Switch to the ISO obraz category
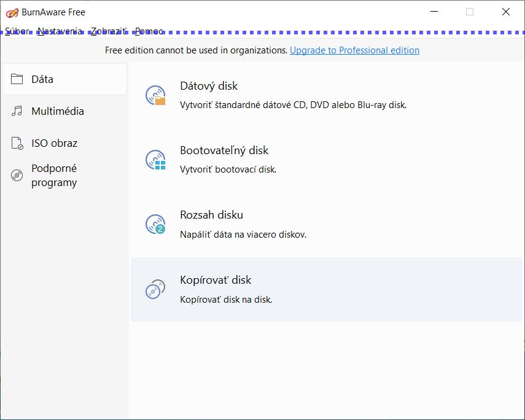This screenshot has height=420, width=525. click(x=64, y=143)
